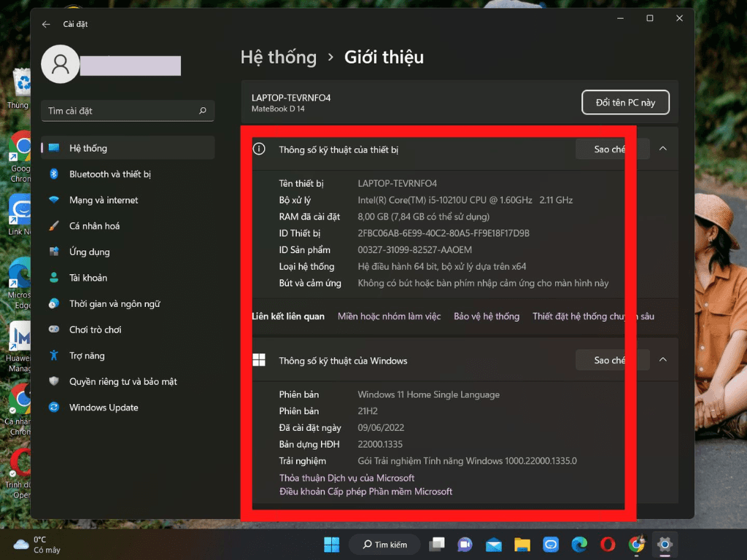Screen dimensions: 747x560
Task: Open the Windows Start menu on taskbar
Action: coord(331,545)
